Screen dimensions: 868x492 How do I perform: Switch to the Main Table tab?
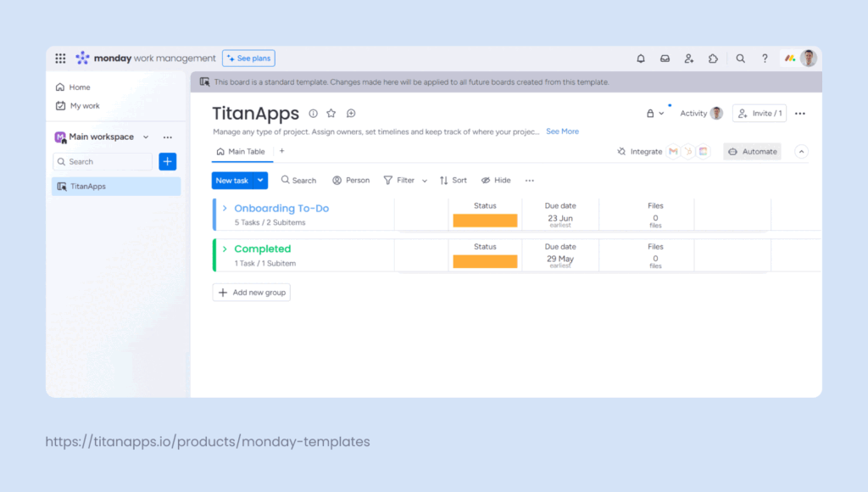[x=241, y=152]
